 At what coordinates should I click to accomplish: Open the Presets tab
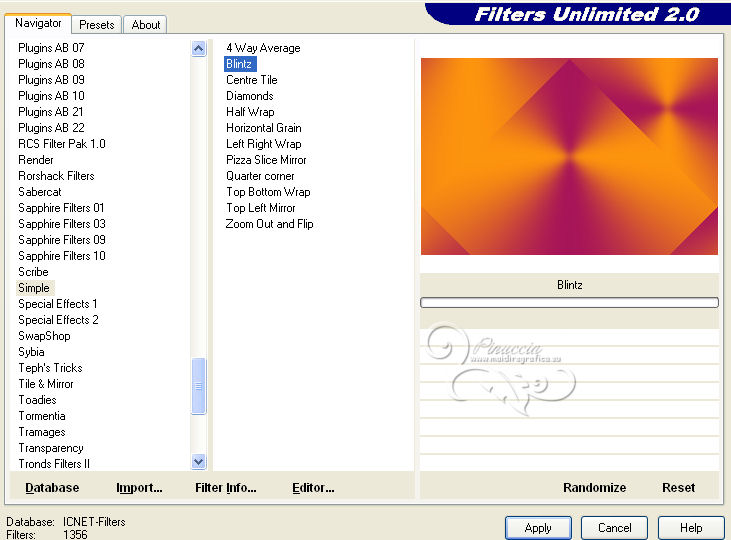pyautogui.click(x=97, y=25)
